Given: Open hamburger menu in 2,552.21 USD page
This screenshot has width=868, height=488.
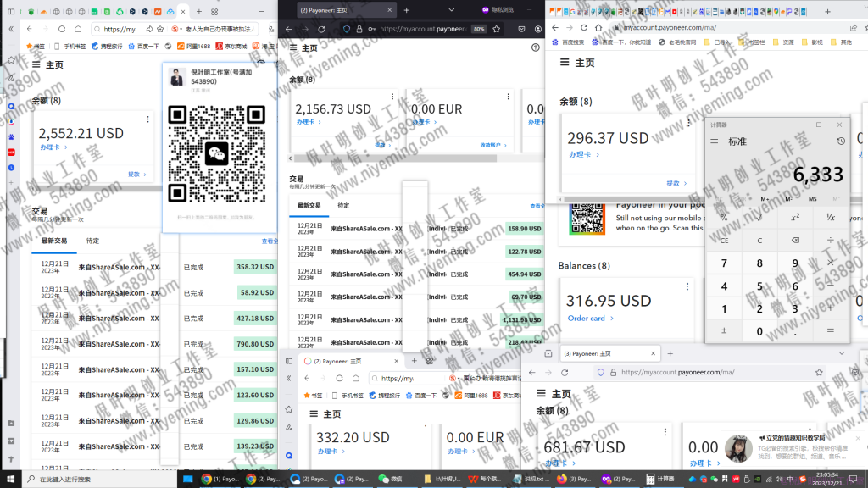Looking at the screenshot, I should (x=36, y=64).
